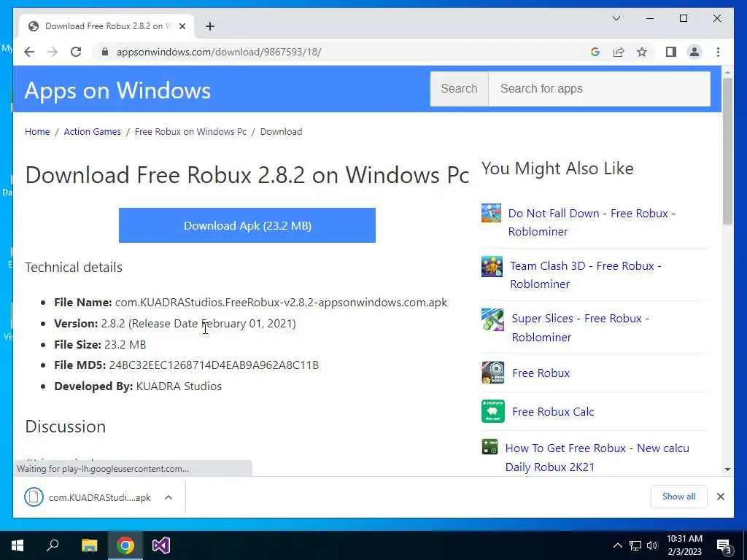Screen dimensions: 747x560
Task: Click the scrollbar down arrow
Action: tap(727, 469)
